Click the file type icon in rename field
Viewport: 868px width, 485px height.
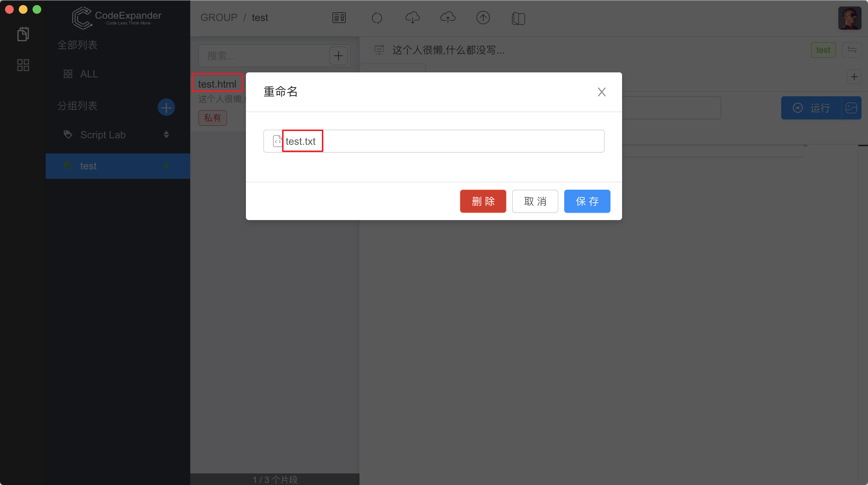pyautogui.click(x=277, y=141)
